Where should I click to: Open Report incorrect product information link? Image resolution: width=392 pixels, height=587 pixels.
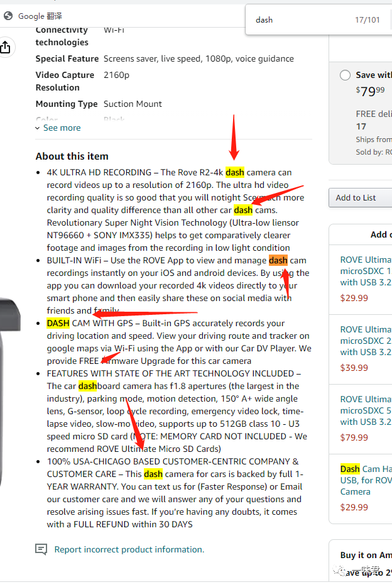coord(129,549)
